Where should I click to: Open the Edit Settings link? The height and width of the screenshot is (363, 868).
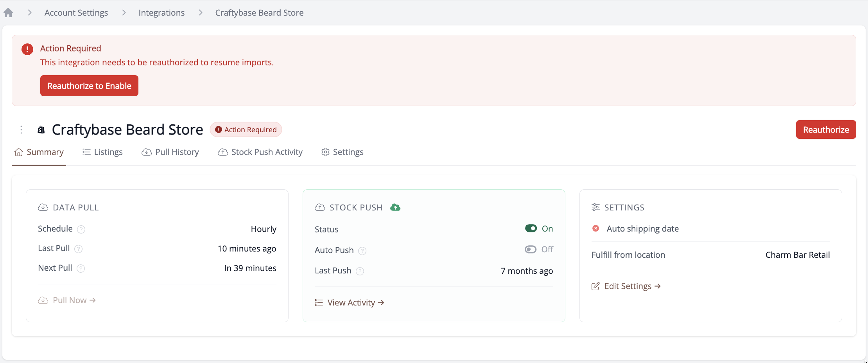[626, 286]
